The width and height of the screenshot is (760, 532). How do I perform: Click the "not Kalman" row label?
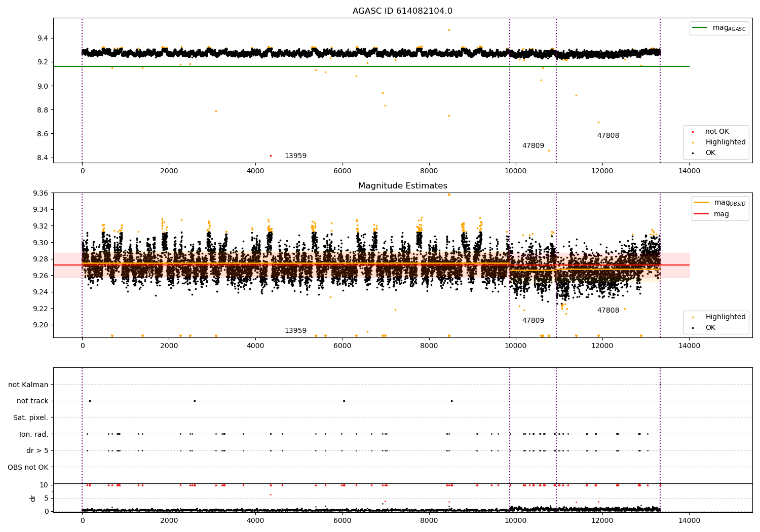coord(28,385)
